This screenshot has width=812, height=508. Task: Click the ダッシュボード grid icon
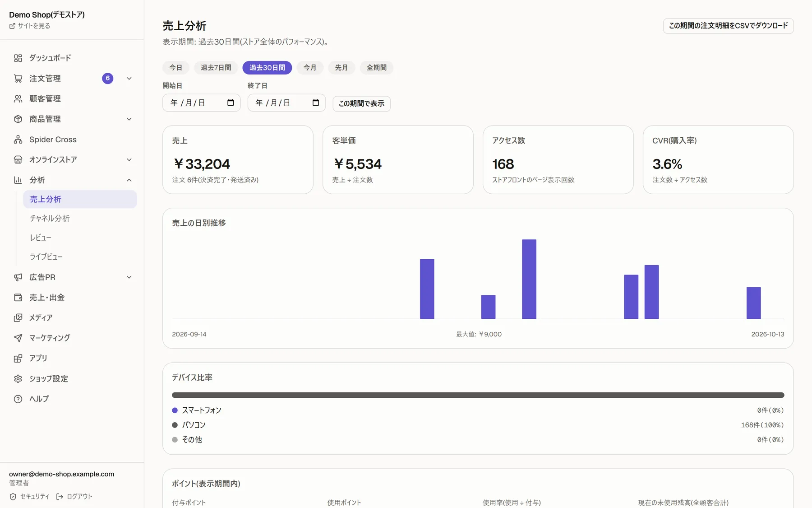18,58
